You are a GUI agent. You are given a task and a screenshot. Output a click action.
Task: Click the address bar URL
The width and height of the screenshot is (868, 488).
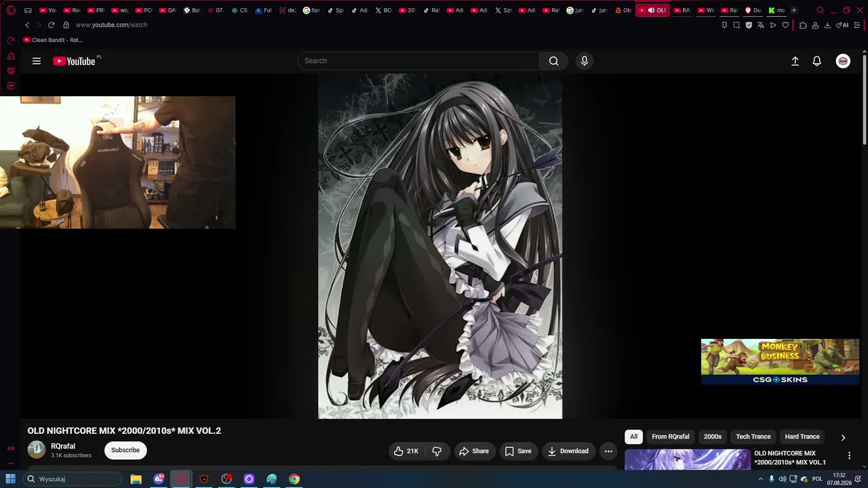pyautogui.click(x=111, y=25)
